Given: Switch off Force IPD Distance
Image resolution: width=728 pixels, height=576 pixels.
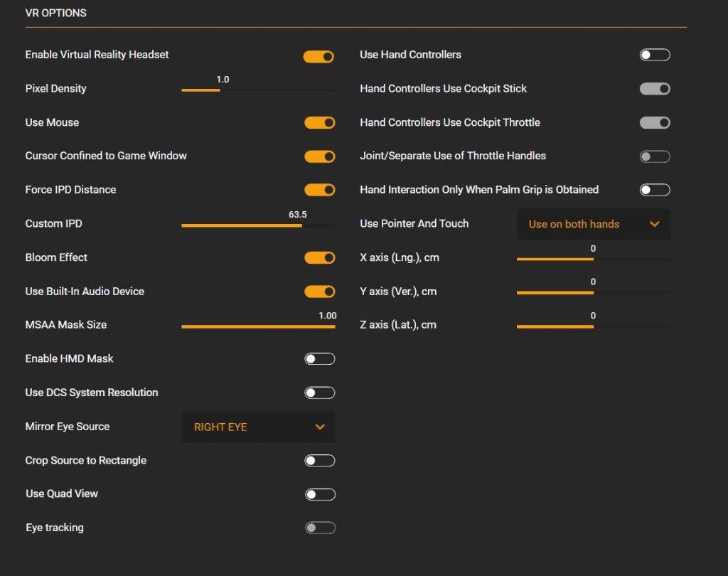Looking at the screenshot, I should click(x=319, y=190).
